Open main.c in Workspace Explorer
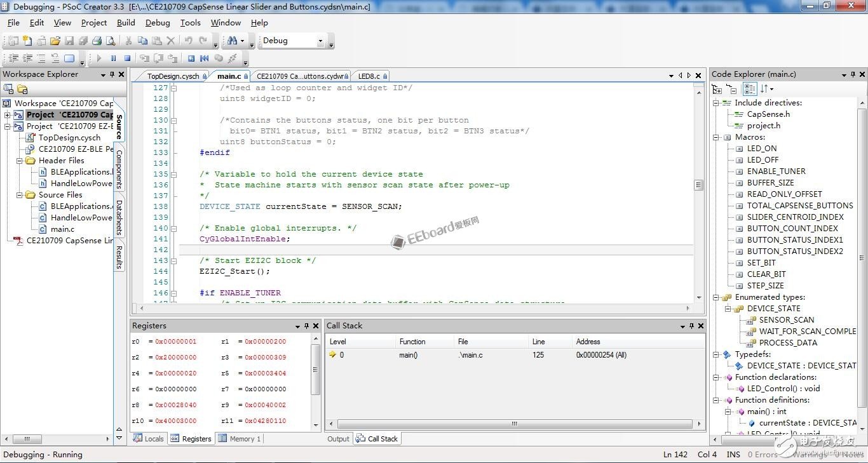 [62, 229]
